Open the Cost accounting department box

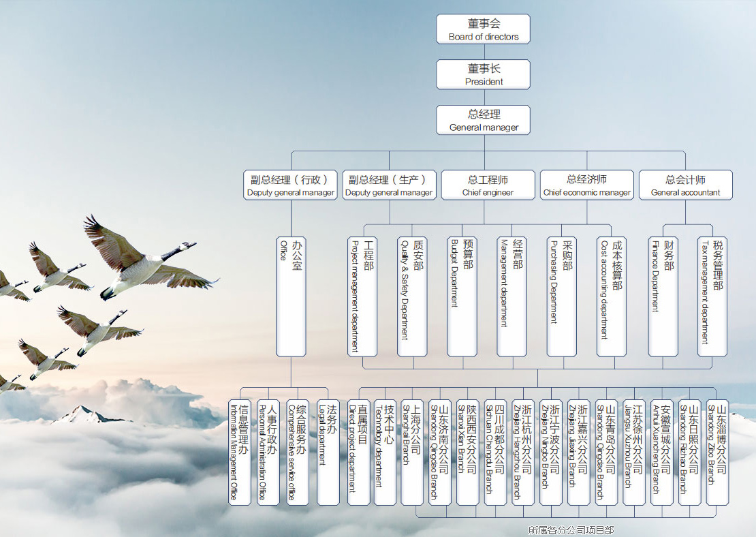point(612,296)
